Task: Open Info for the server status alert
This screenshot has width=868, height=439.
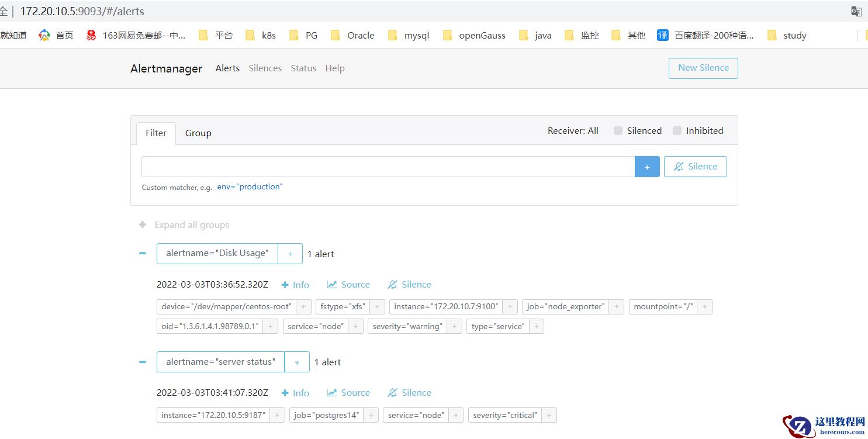Action: pos(295,393)
